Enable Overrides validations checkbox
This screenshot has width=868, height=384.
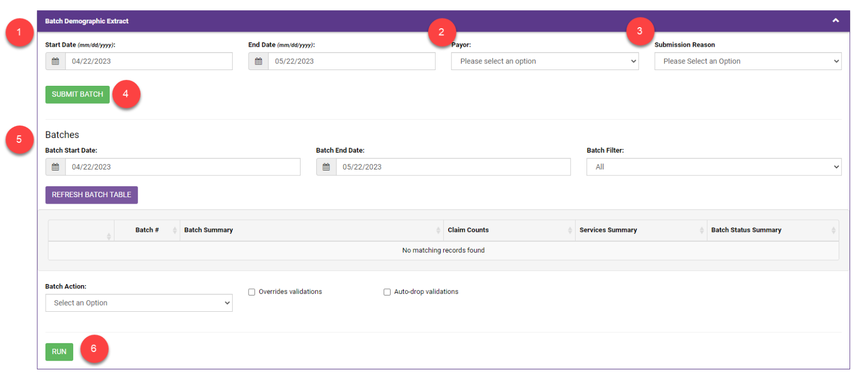[x=252, y=292]
